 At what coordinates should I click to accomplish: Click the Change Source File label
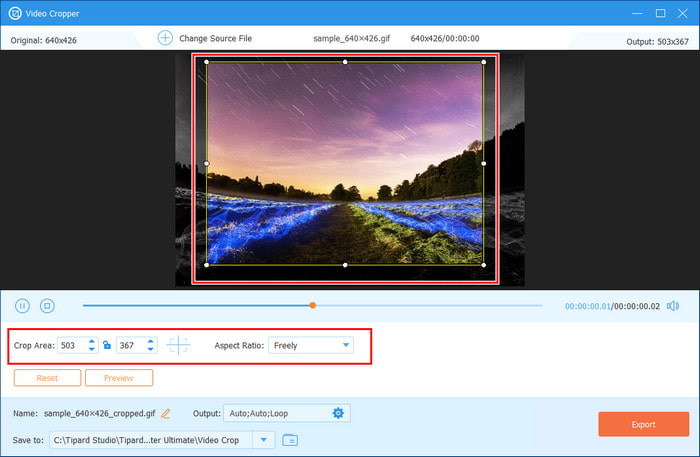(216, 38)
